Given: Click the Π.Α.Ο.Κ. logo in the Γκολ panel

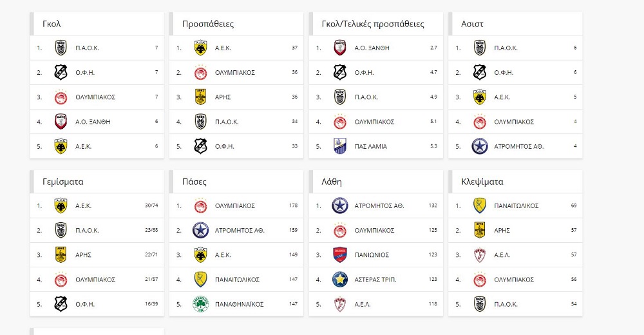Looking at the screenshot, I should 61,48.
